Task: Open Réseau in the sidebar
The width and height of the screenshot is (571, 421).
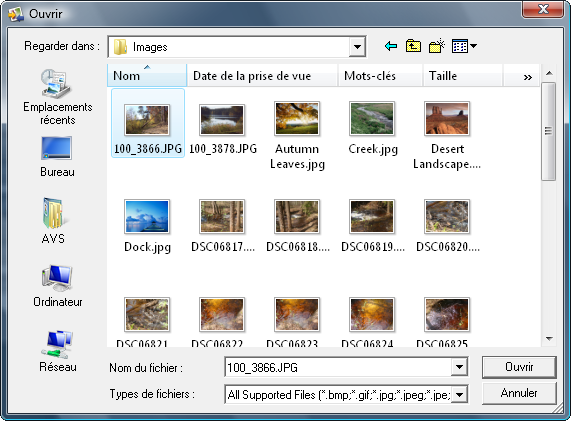Action: coord(58,351)
